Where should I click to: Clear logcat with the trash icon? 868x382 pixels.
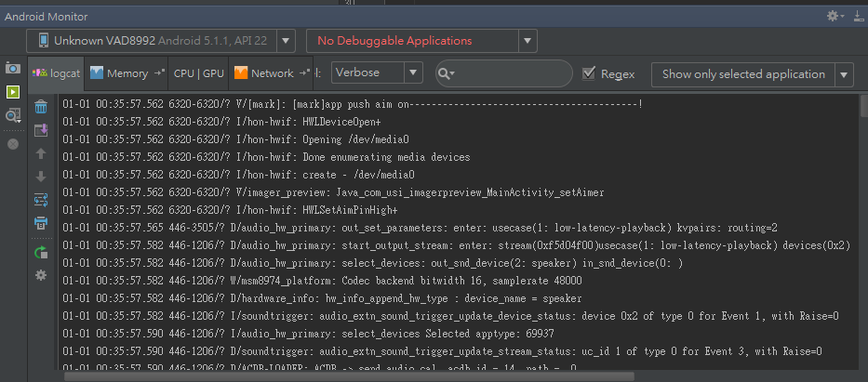point(41,107)
